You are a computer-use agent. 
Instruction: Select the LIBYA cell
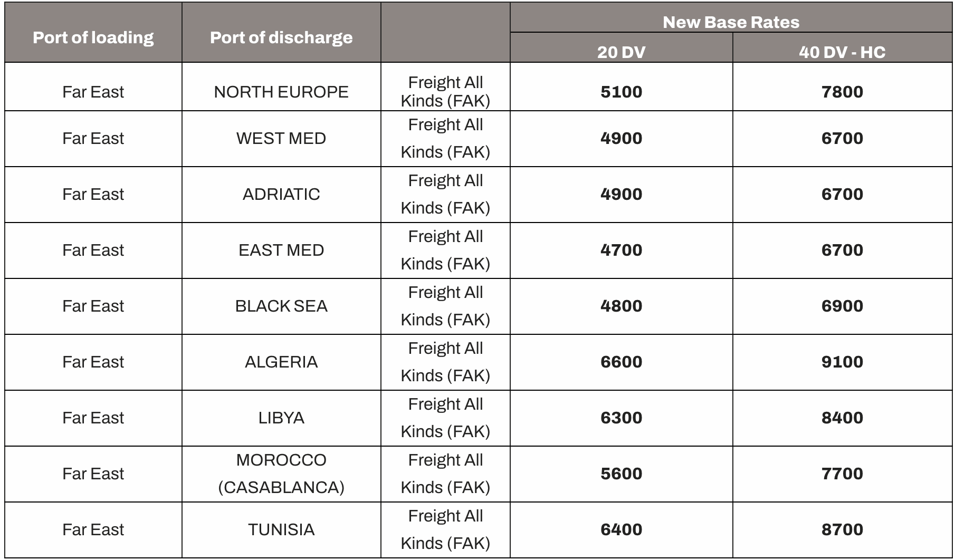[x=281, y=418]
